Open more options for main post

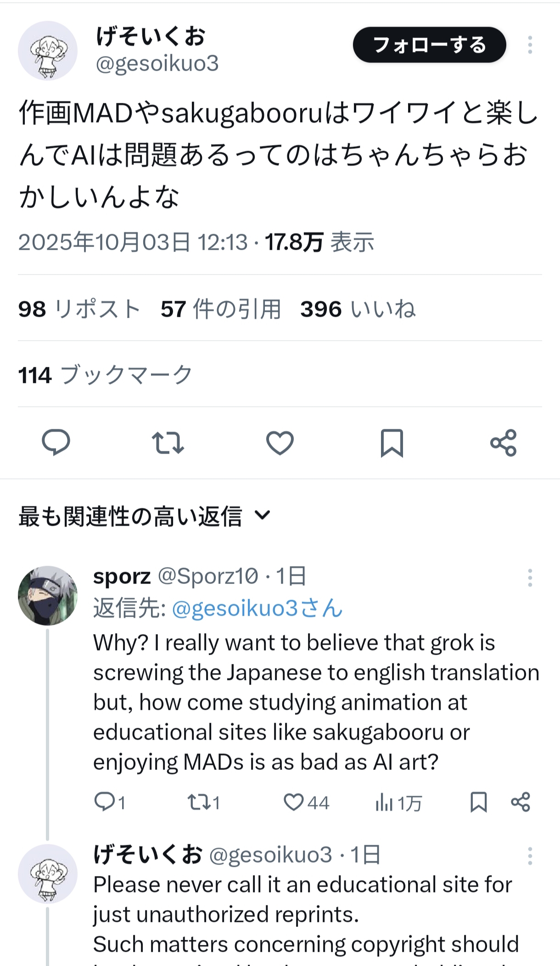[530, 45]
